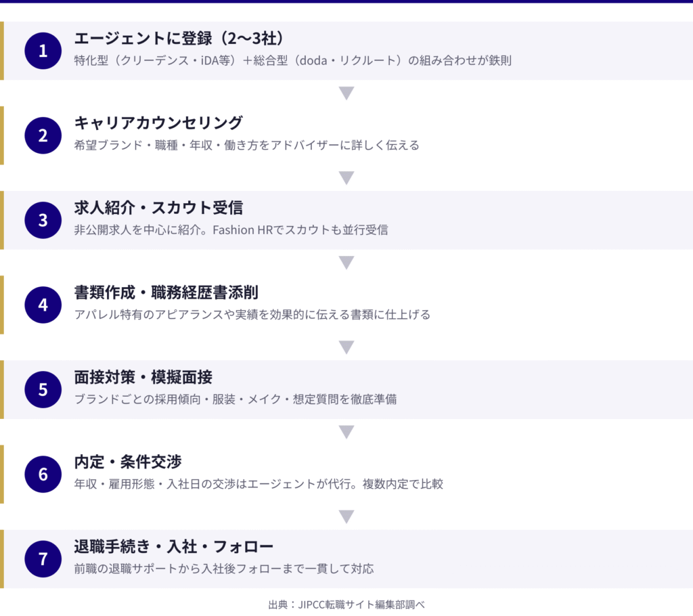This screenshot has width=693, height=616.
Task: Select the number 5 circle icon
Action: (x=43, y=389)
